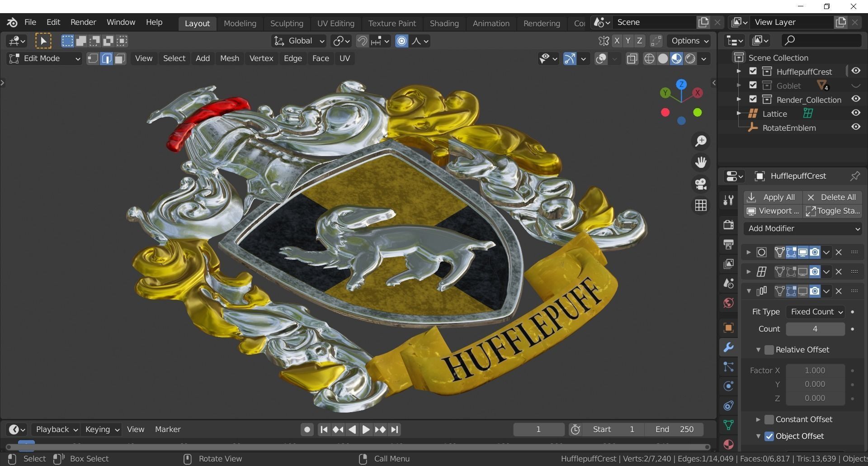Open the Render menu

coord(83,22)
